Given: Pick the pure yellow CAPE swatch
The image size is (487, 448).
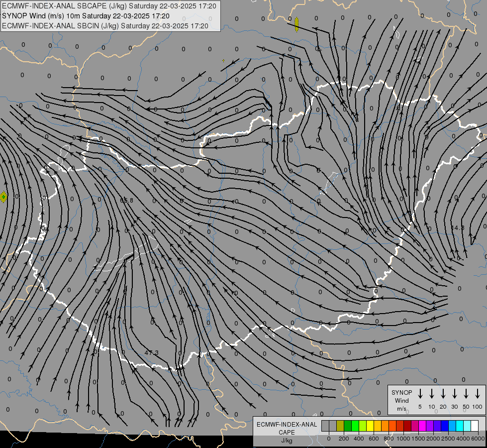Looking at the screenshot, I should coord(370,426).
